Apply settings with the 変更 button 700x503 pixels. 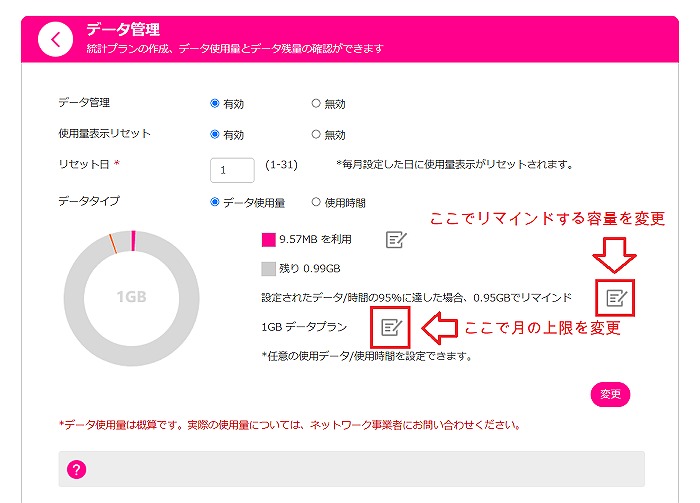point(610,394)
